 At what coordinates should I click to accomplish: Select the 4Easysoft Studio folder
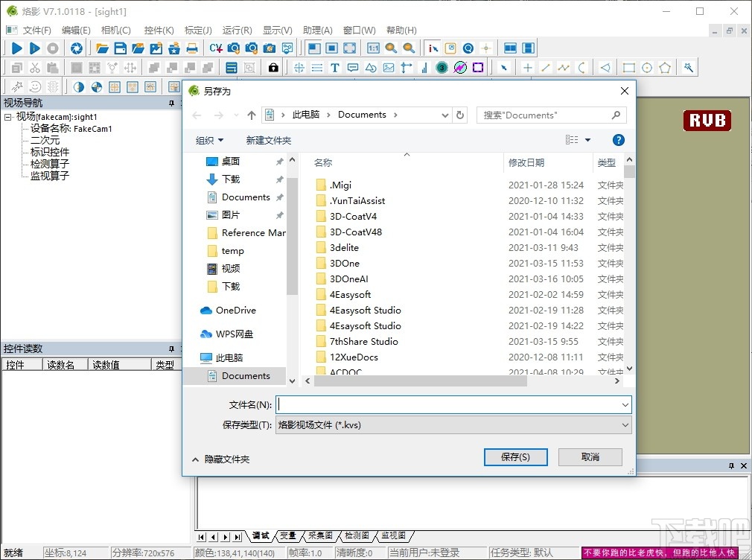click(x=365, y=311)
